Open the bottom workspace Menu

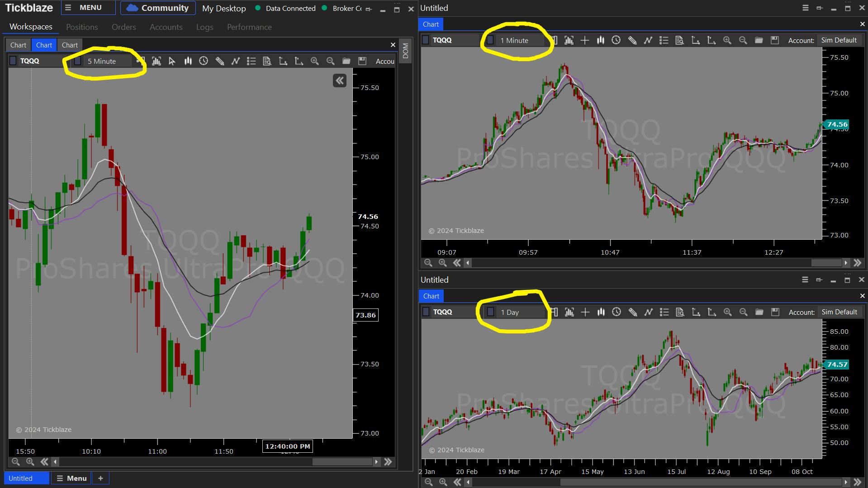click(71, 478)
